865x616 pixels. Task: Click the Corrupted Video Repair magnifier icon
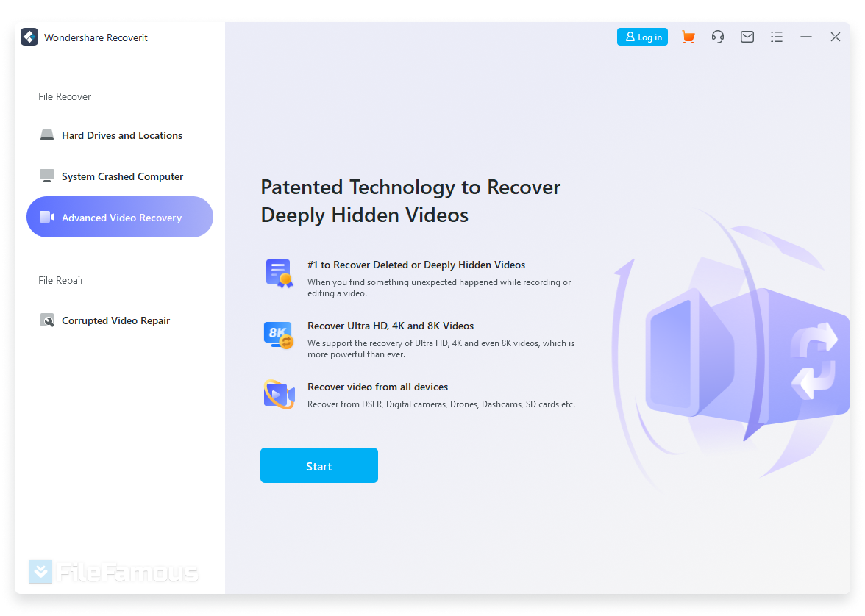coord(47,320)
